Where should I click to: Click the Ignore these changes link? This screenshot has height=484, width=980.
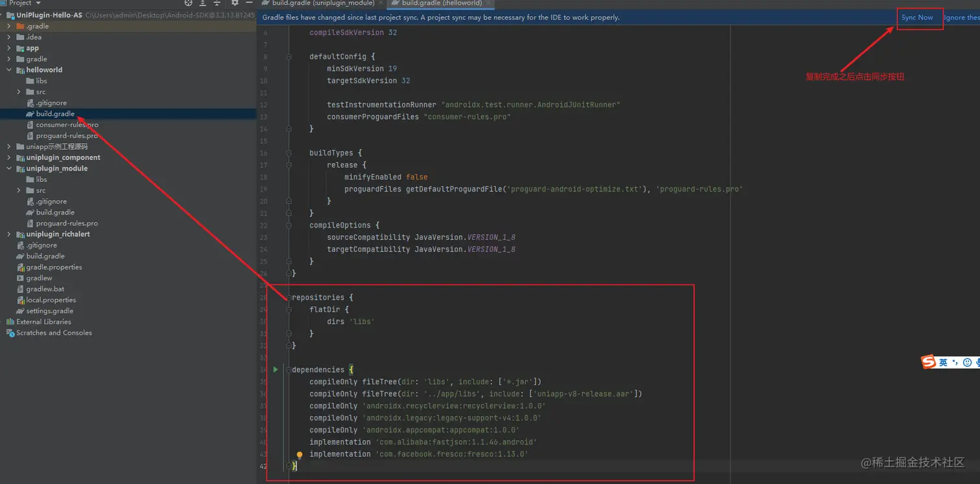click(962, 17)
